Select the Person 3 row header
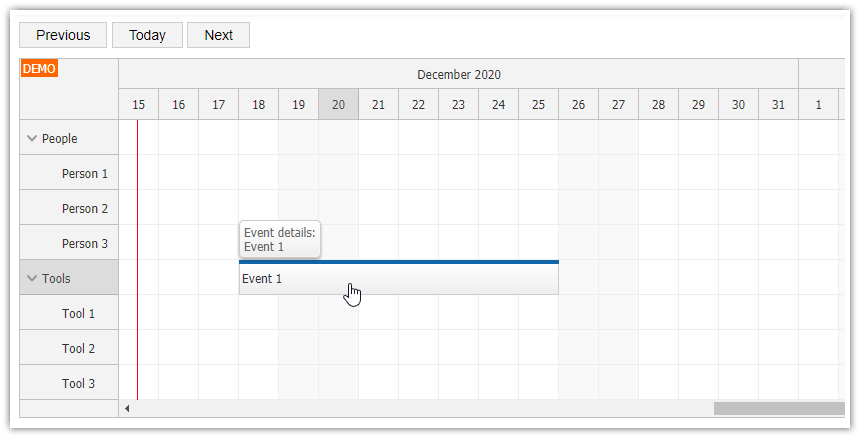 (x=85, y=244)
